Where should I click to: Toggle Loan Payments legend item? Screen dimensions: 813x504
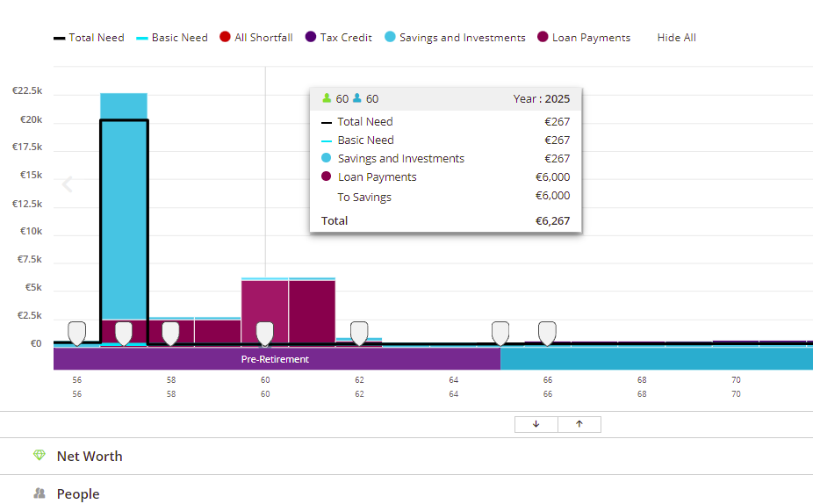coord(584,38)
